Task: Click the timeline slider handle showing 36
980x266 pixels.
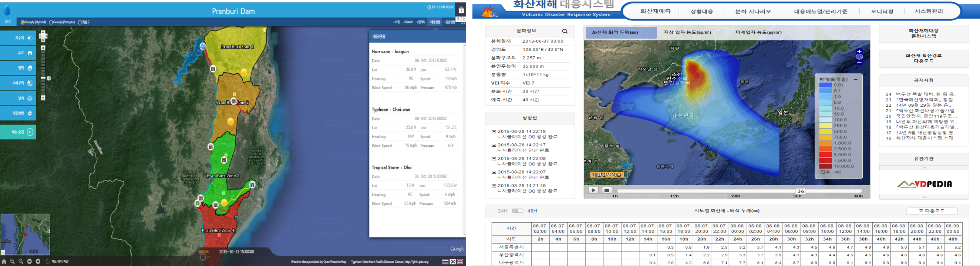Action: (801, 191)
